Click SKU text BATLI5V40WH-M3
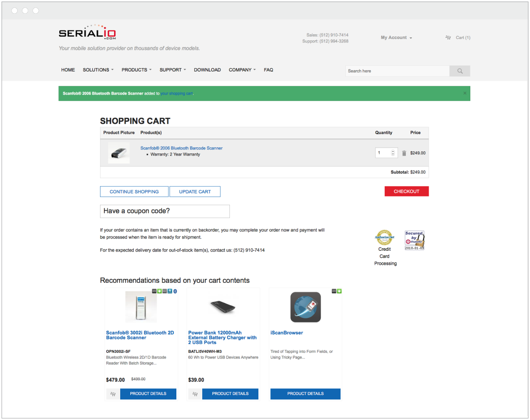This screenshot has width=530, height=420. coord(205,351)
